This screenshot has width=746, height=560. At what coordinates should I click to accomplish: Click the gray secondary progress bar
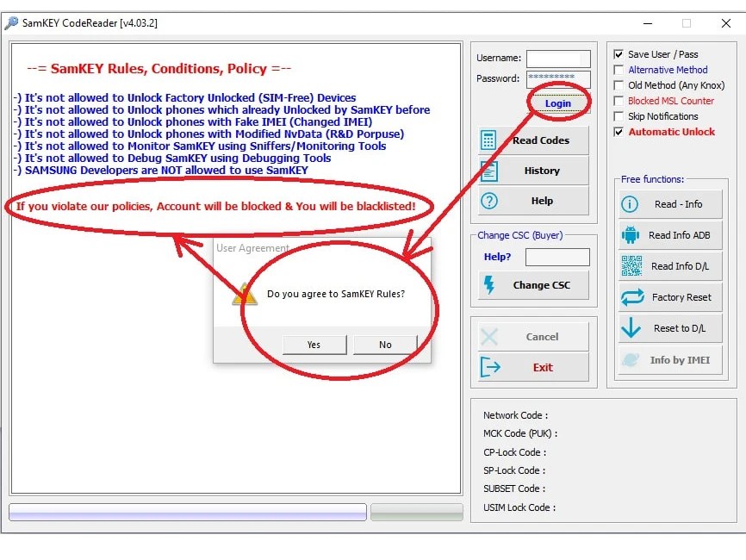point(417,512)
